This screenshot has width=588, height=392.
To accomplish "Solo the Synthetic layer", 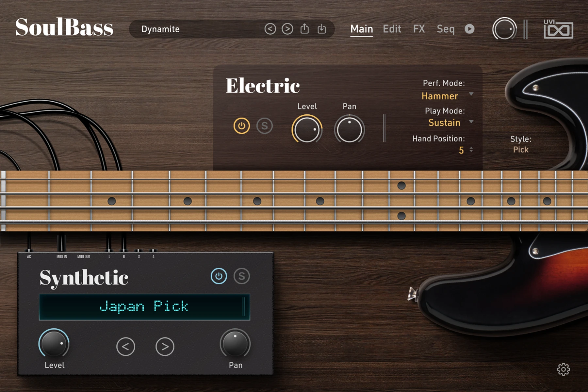I will [x=242, y=276].
